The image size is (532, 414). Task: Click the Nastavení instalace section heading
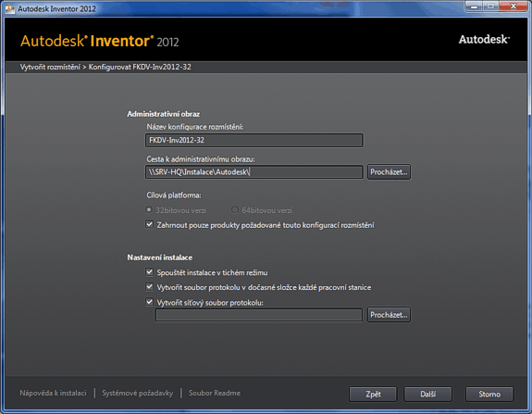pyautogui.click(x=159, y=257)
